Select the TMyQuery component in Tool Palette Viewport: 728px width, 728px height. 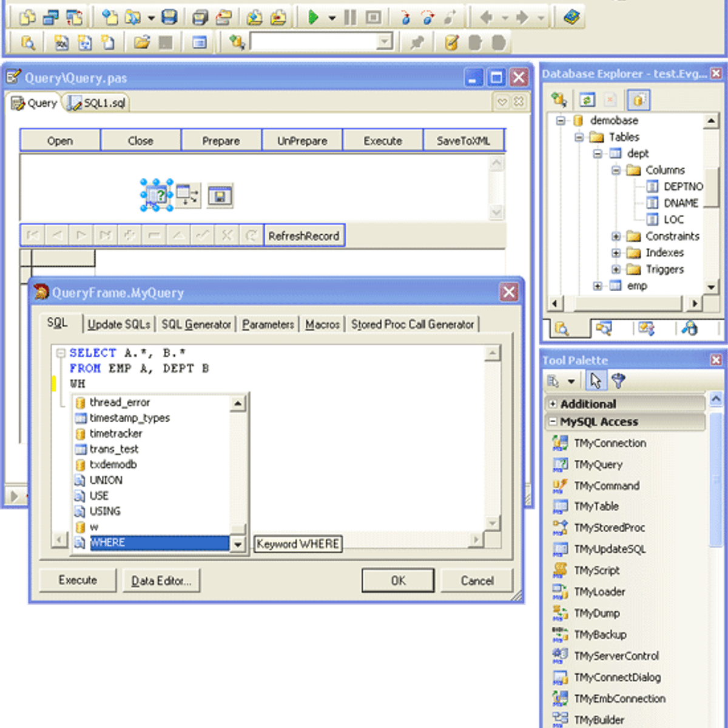[x=598, y=465]
